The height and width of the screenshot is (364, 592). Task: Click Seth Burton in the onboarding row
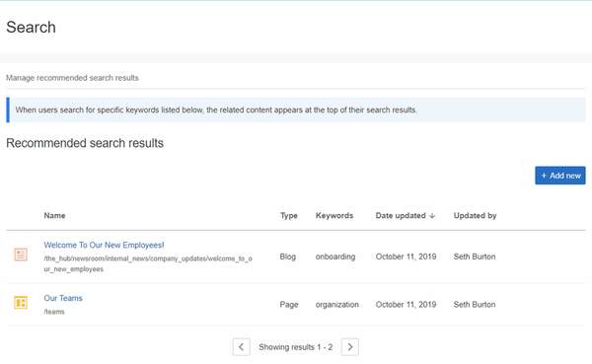point(475,256)
